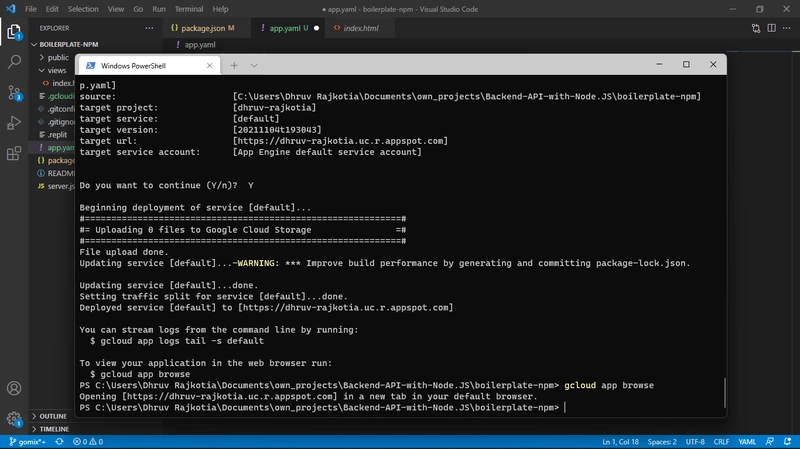Open the File menu
800x449 pixels.
pos(31,9)
